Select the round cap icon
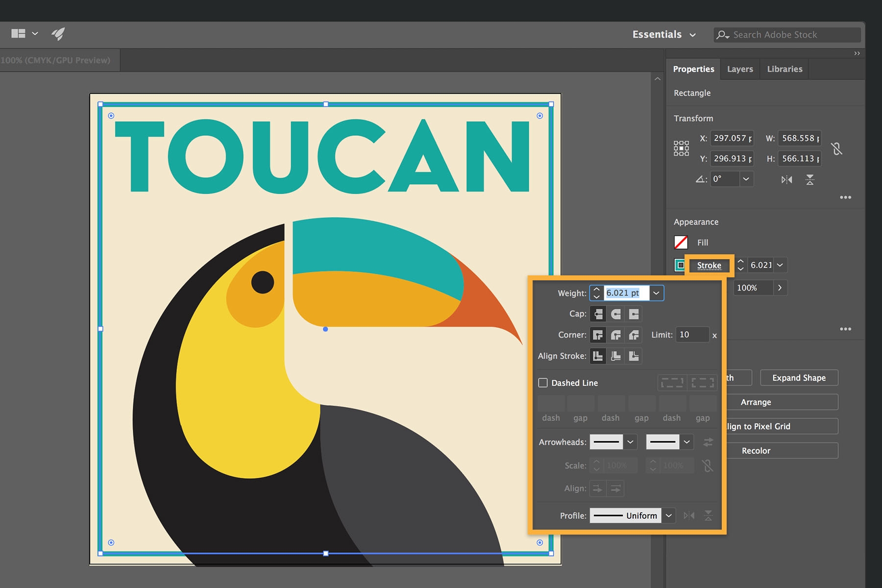This screenshot has height=588, width=882. [x=616, y=314]
